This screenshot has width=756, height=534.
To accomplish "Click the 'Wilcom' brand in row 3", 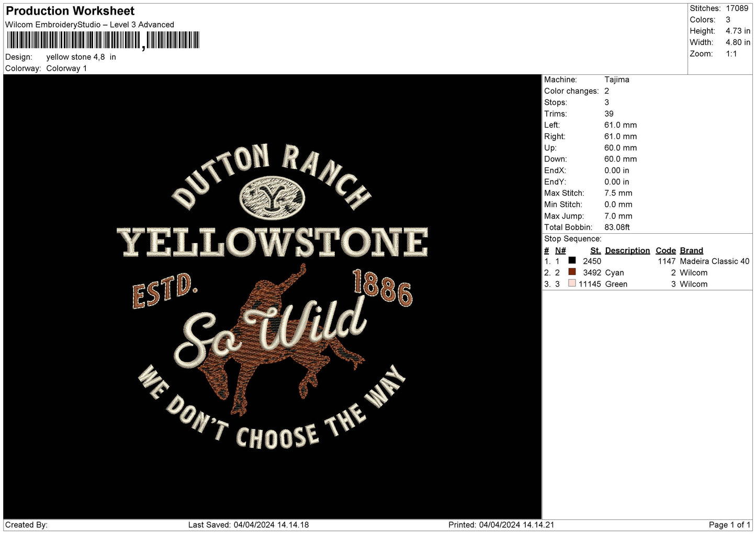I will 693,284.
